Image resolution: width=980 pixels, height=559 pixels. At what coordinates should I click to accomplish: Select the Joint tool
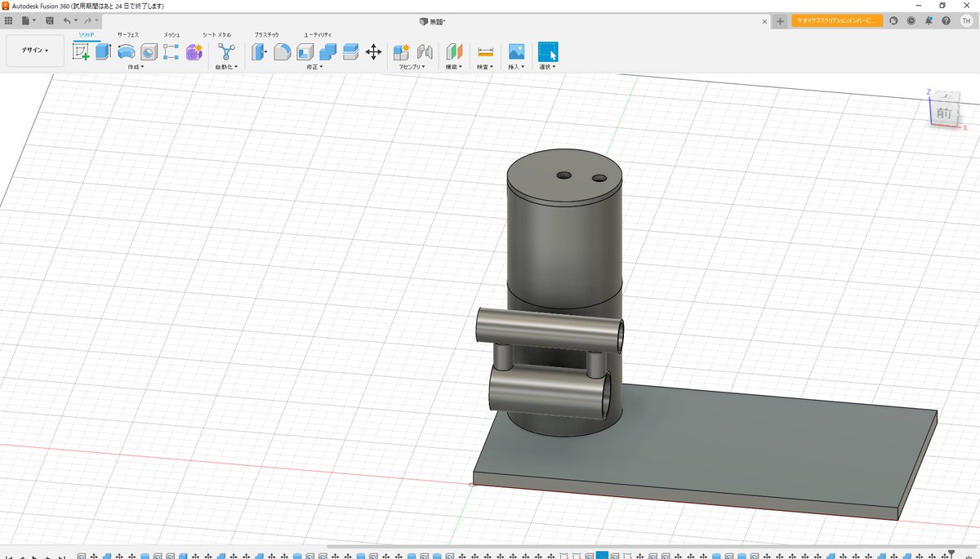425,52
